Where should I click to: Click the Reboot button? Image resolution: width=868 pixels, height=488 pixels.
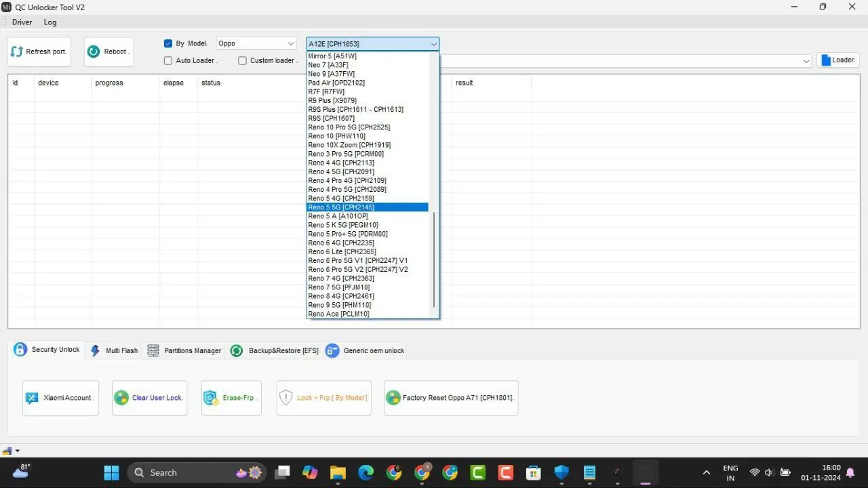coord(108,52)
